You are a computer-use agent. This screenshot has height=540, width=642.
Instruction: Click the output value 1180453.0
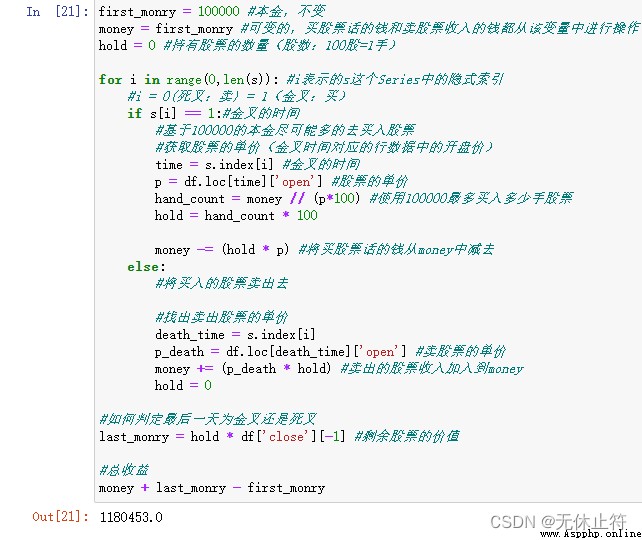point(131,517)
